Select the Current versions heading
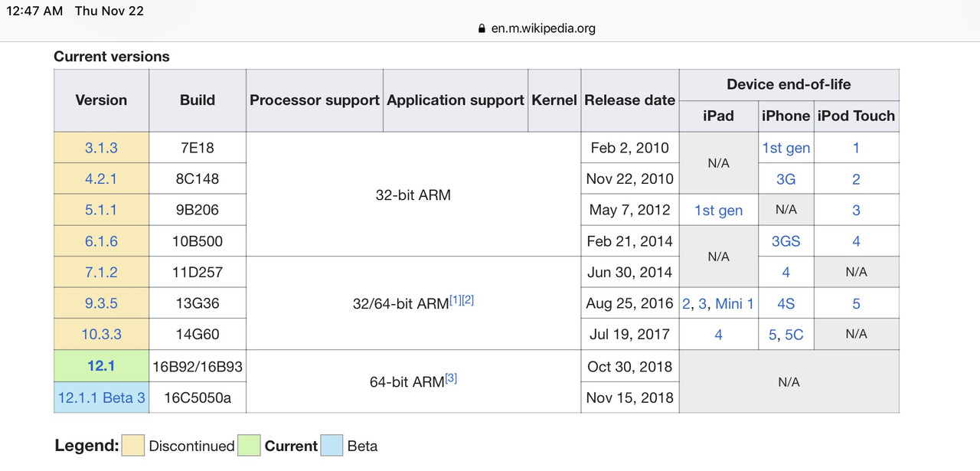Viewport: 980px width, 471px height. coord(112,57)
